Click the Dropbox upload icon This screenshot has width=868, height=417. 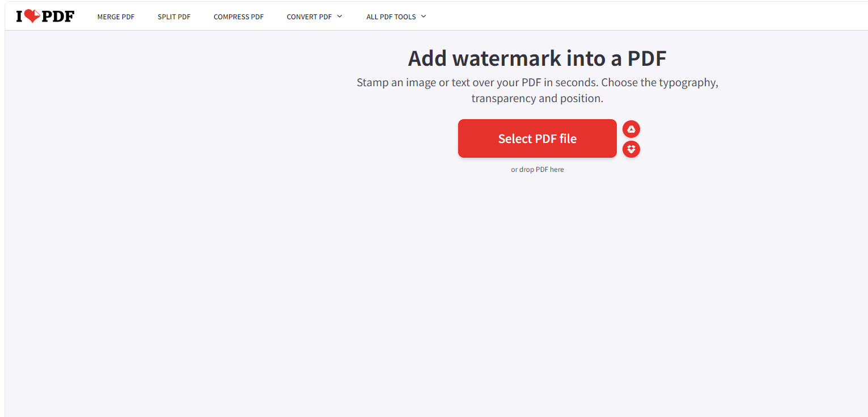coord(631,149)
